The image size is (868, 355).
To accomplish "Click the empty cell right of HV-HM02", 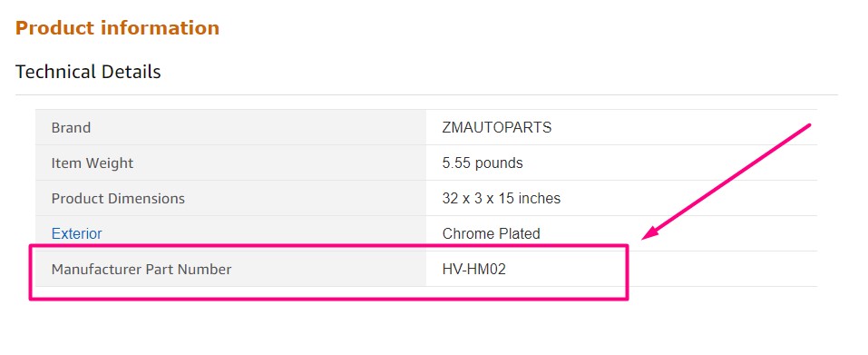I will tap(722, 269).
